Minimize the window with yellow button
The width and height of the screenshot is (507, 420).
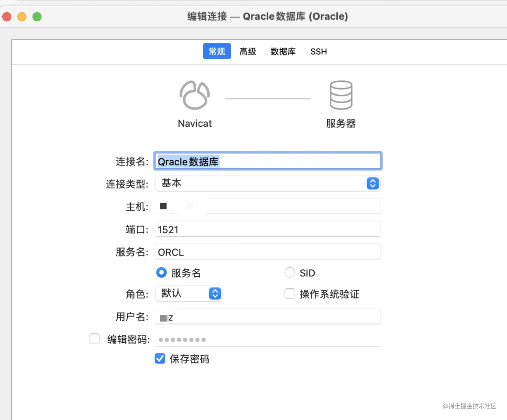[22, 16]
